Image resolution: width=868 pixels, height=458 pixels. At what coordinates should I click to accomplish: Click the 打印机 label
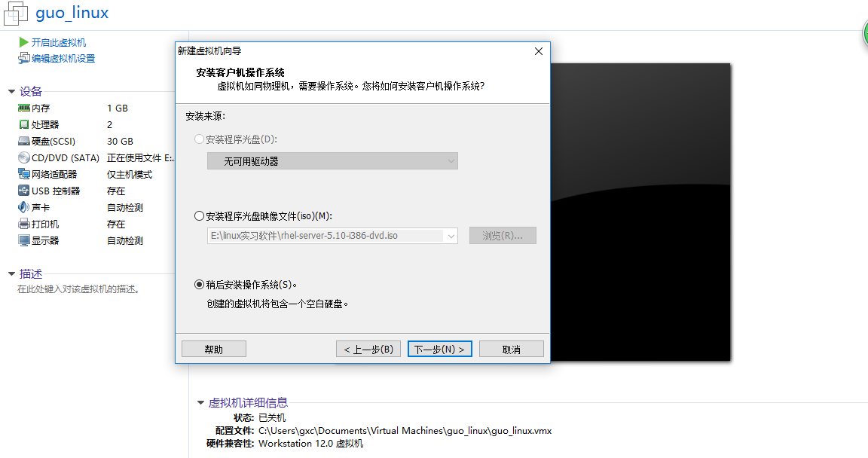[45, 224]
